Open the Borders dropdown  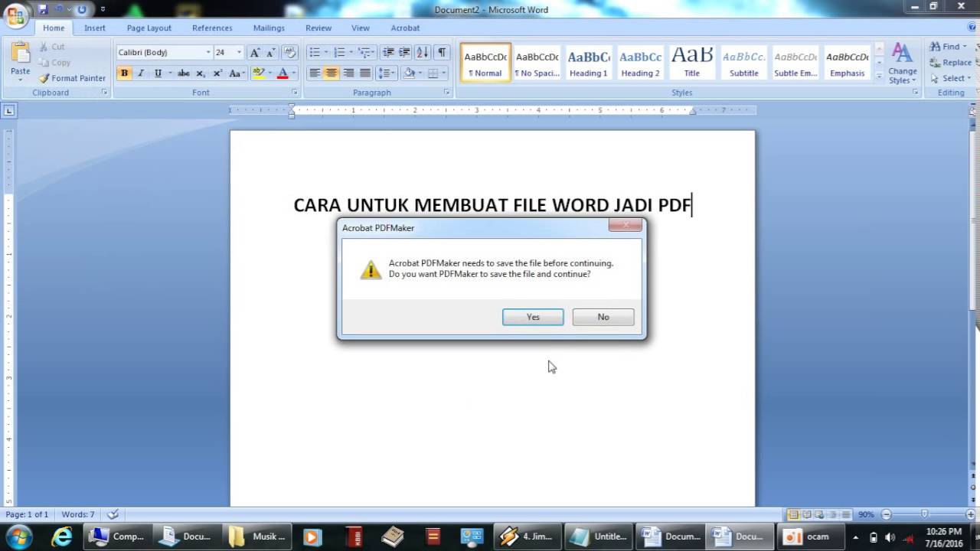coord(443,73)
